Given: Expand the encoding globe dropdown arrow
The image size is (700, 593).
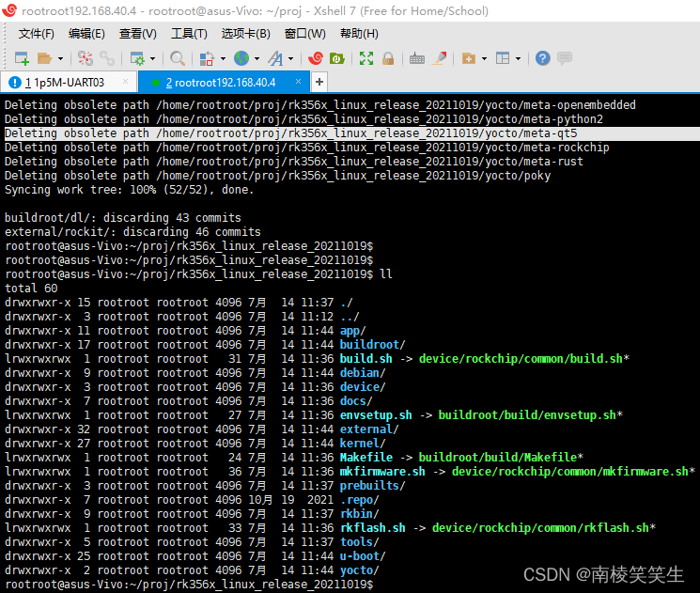Looking at the screenshot, I should point(257,58).
